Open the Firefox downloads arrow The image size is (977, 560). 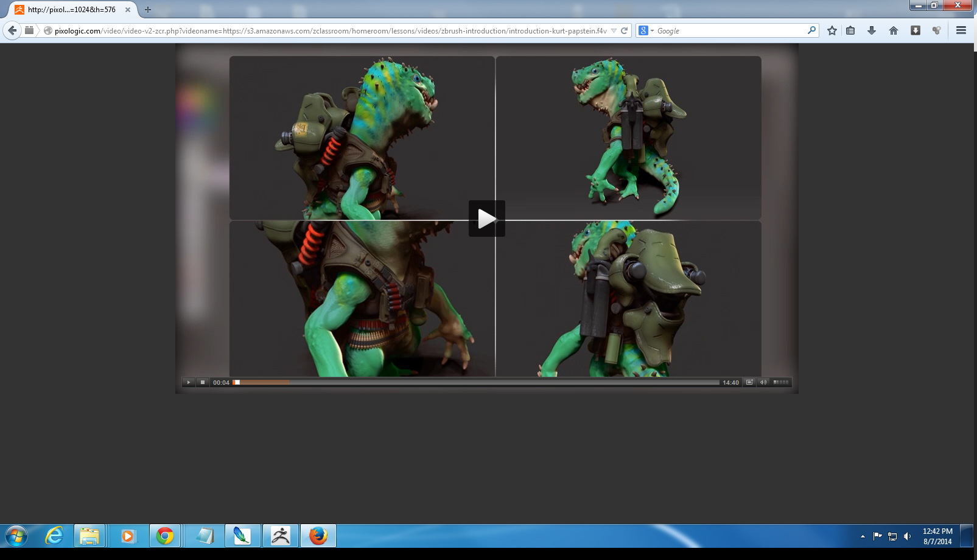(872, 30)
